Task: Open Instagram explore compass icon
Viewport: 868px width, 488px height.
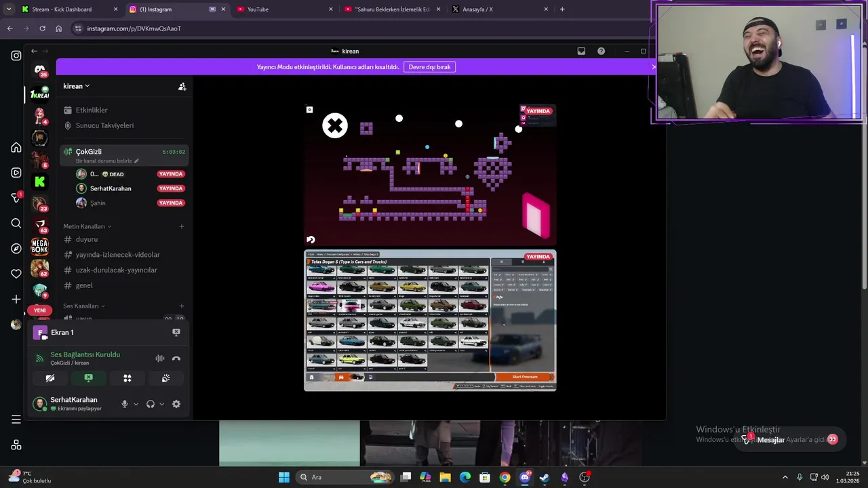Action: (16, 249)
